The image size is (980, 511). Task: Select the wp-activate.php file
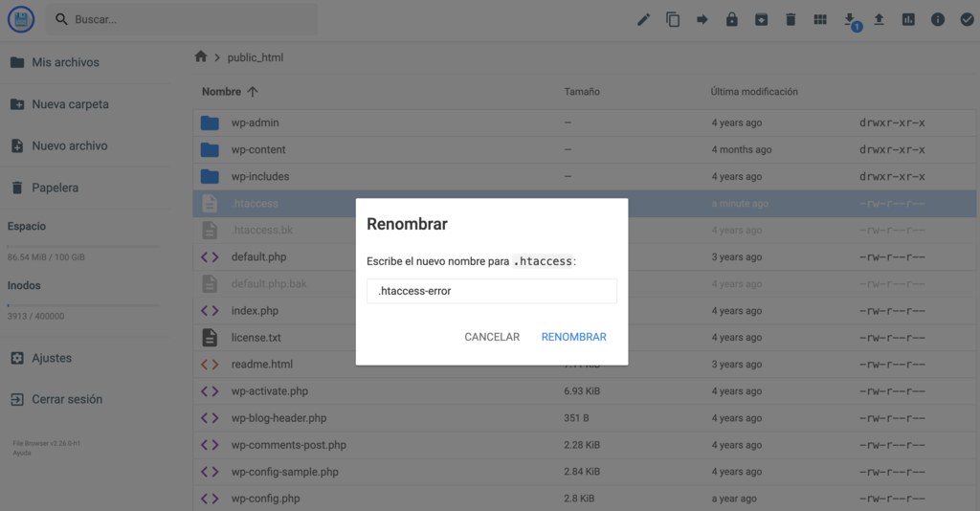(585, 391)
